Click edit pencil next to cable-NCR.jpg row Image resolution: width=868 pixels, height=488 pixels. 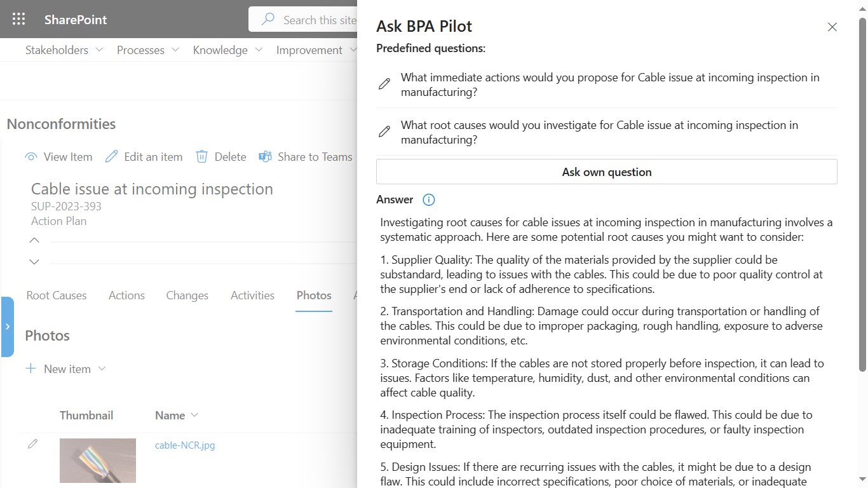(x=33, y=444)
